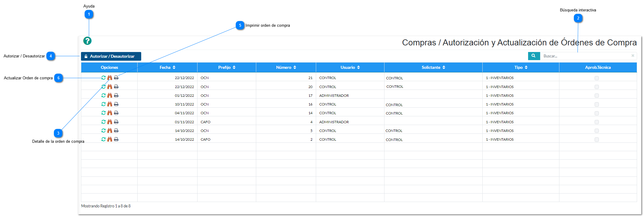This screenshot has width=644, height=217.
Task: Update order OCN number 20 with refresh icon
Action: (x=104, y=87)
